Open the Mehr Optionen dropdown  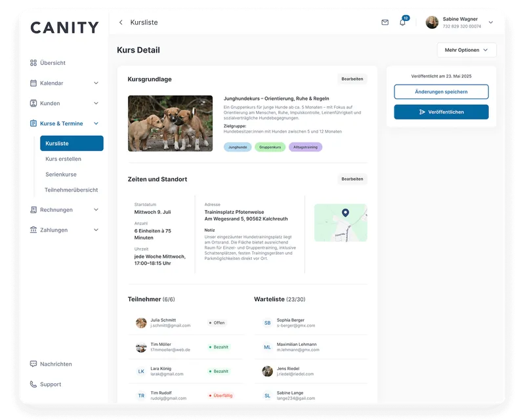[467, 50]
